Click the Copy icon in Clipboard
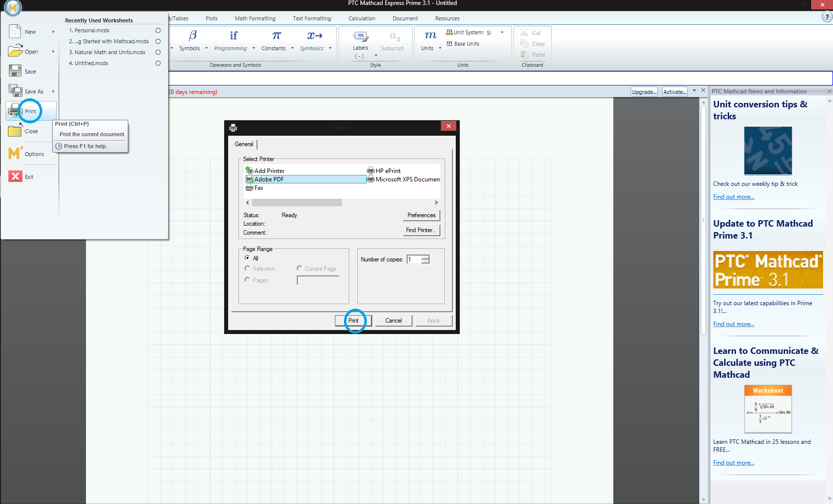833x504 pixels. (524, 43)
